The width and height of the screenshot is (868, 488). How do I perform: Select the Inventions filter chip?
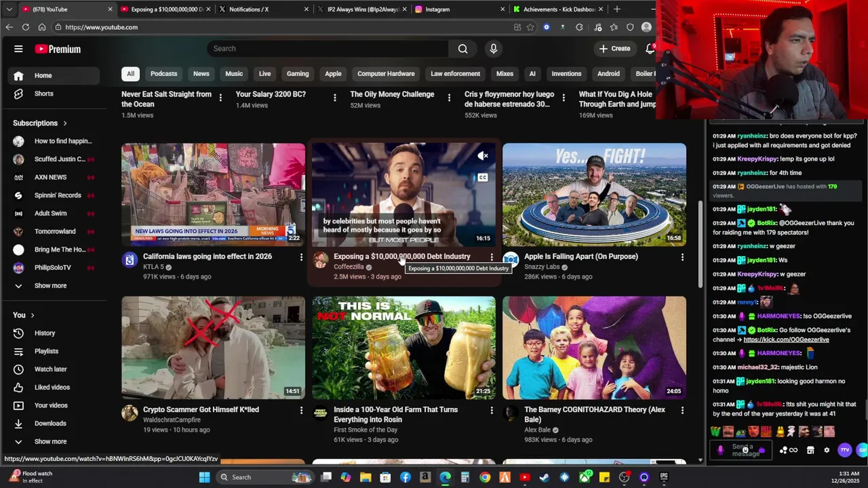566,74
